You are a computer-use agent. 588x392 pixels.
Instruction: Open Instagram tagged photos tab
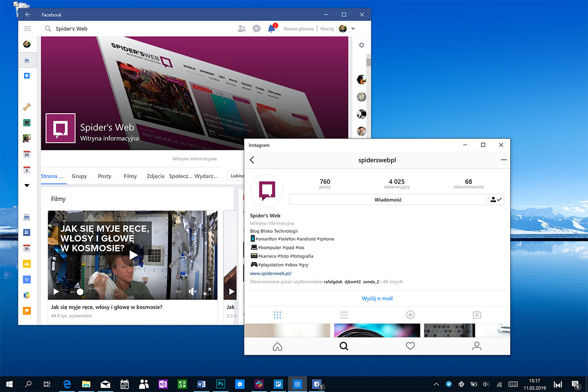coord(477,315)
